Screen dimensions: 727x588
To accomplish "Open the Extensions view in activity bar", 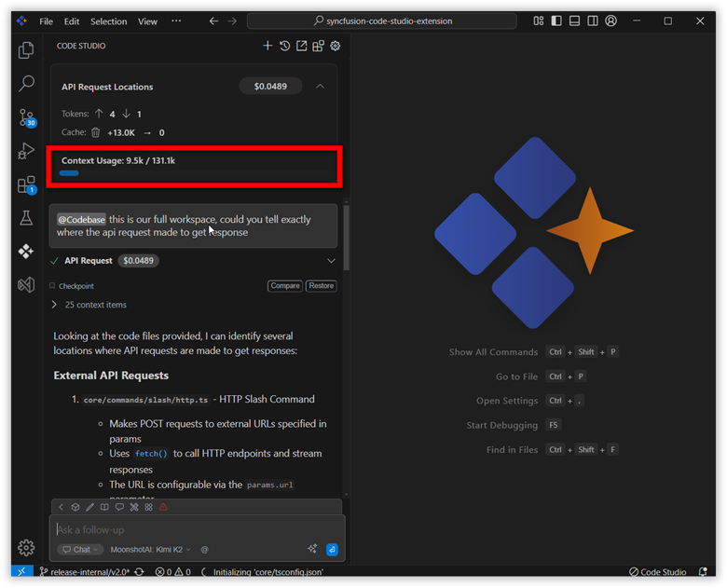I will click(x=26, y=185).
